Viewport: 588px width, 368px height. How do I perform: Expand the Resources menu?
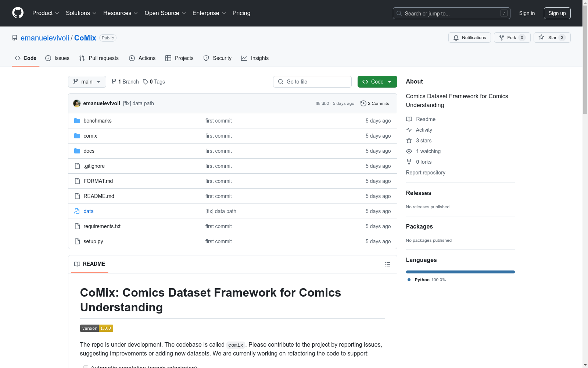[x=121, y=13]
